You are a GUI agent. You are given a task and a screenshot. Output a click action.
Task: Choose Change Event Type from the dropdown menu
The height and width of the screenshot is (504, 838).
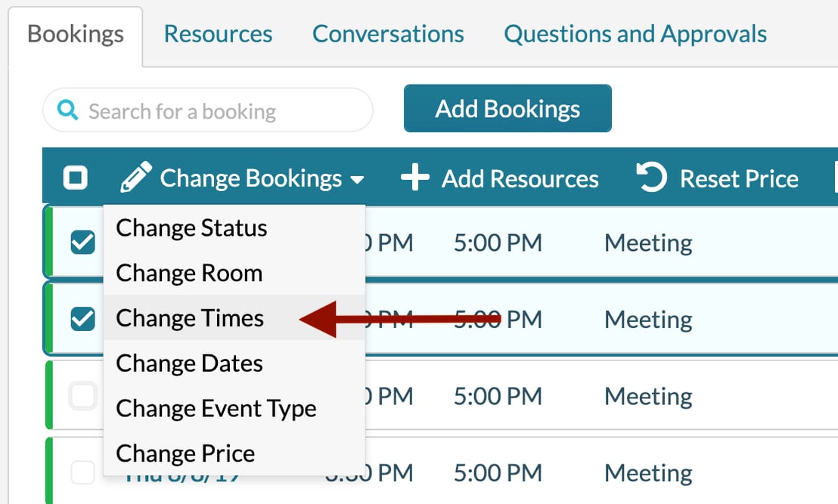point(216,408)
